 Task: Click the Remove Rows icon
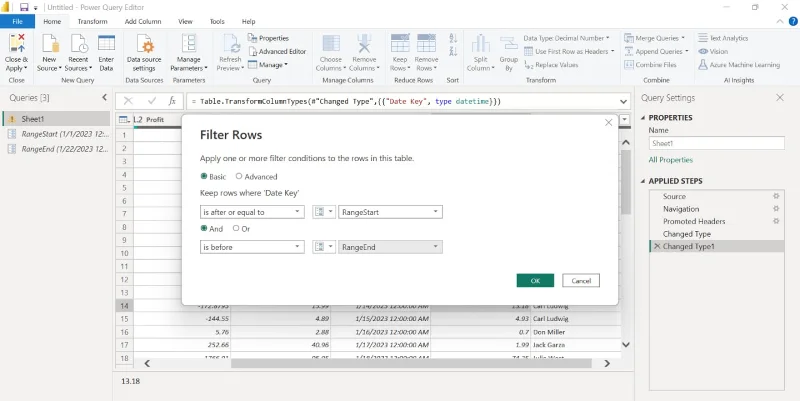tap(427, 44)
